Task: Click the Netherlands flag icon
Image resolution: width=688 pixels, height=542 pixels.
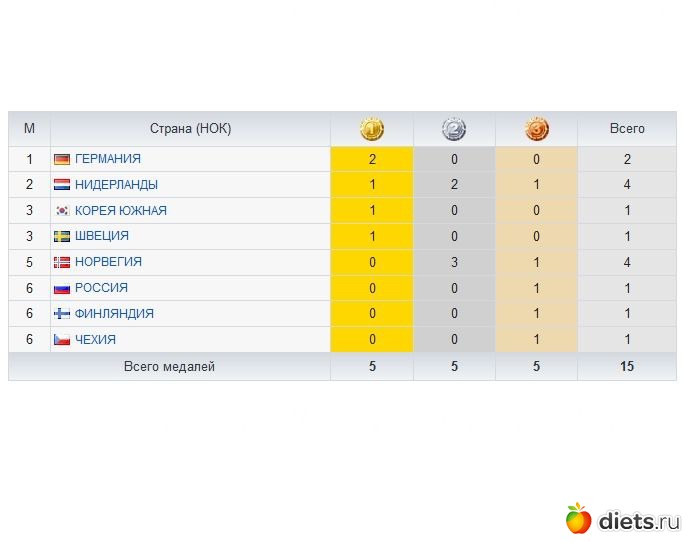Action: click(62, 185)
